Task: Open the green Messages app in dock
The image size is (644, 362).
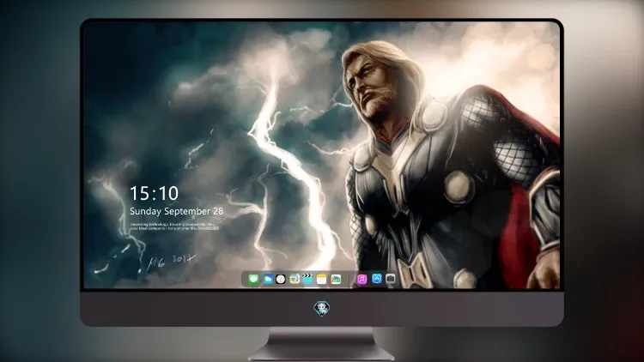Action: click(253, 280)
